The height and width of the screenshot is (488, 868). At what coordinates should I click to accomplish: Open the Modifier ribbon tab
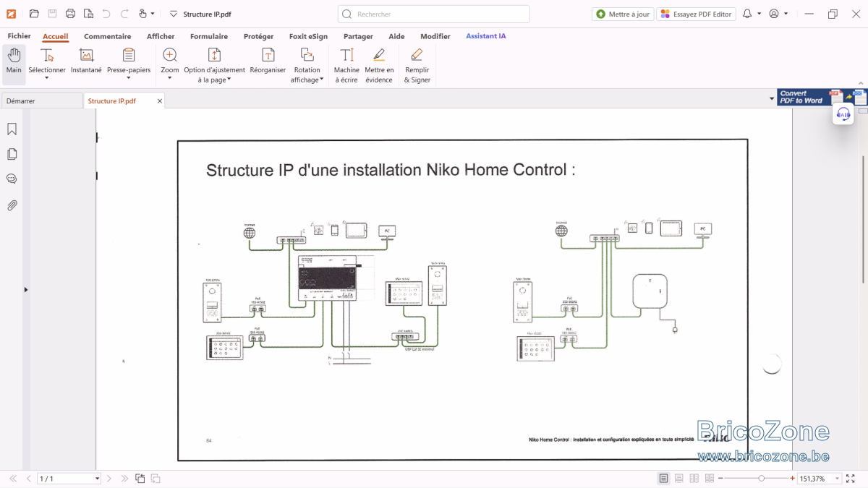tap(435, 36)
